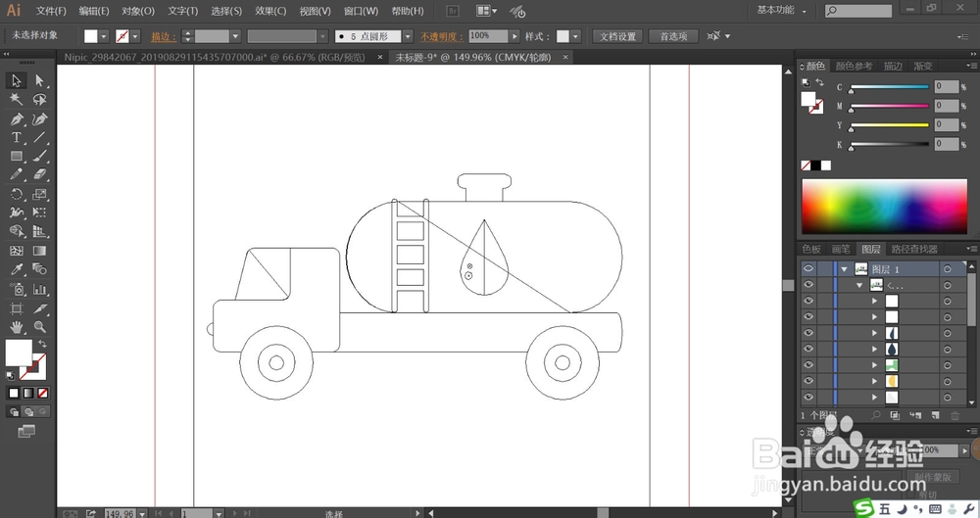Switch to the 渐变 panel tab

pyautogui.click(x=923, y=66)
